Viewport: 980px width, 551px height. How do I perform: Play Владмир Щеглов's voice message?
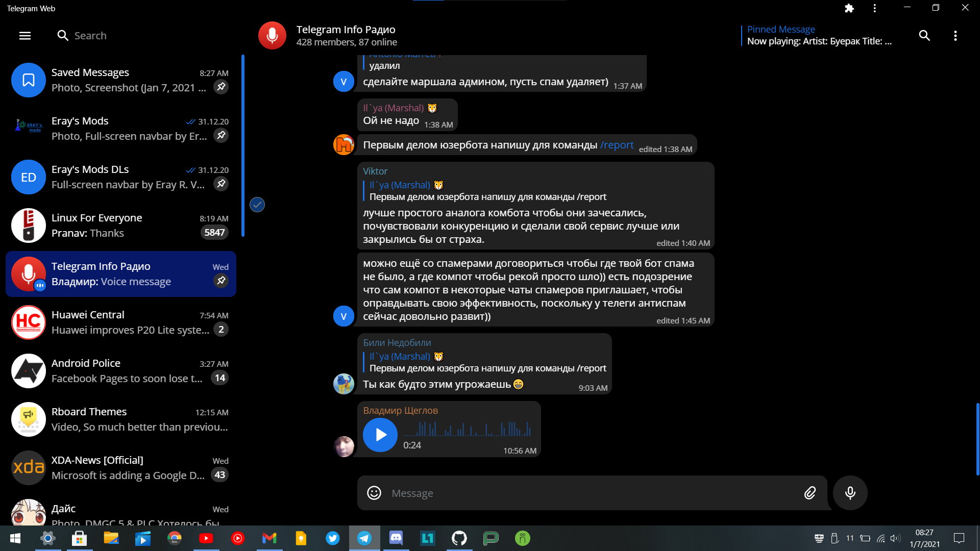point(380,435)
